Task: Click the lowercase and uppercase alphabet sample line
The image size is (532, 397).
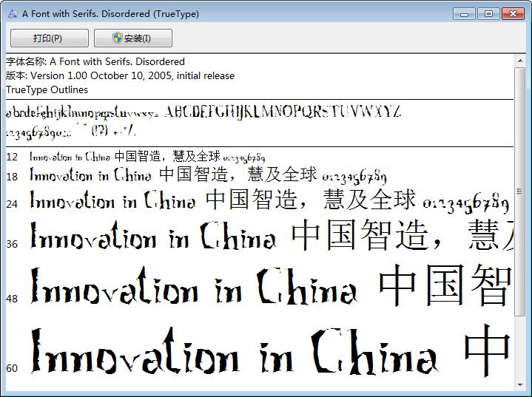Action: tap(203, 112)
